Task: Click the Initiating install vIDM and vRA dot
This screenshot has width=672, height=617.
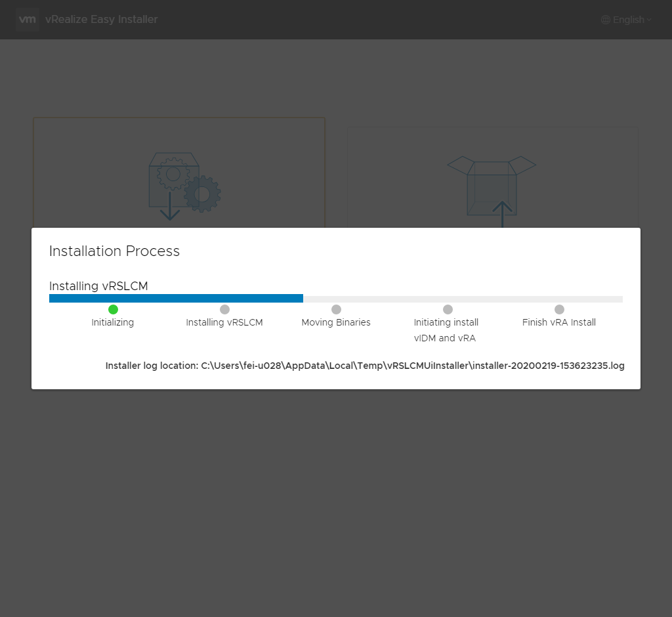Action: coord(448,310)
